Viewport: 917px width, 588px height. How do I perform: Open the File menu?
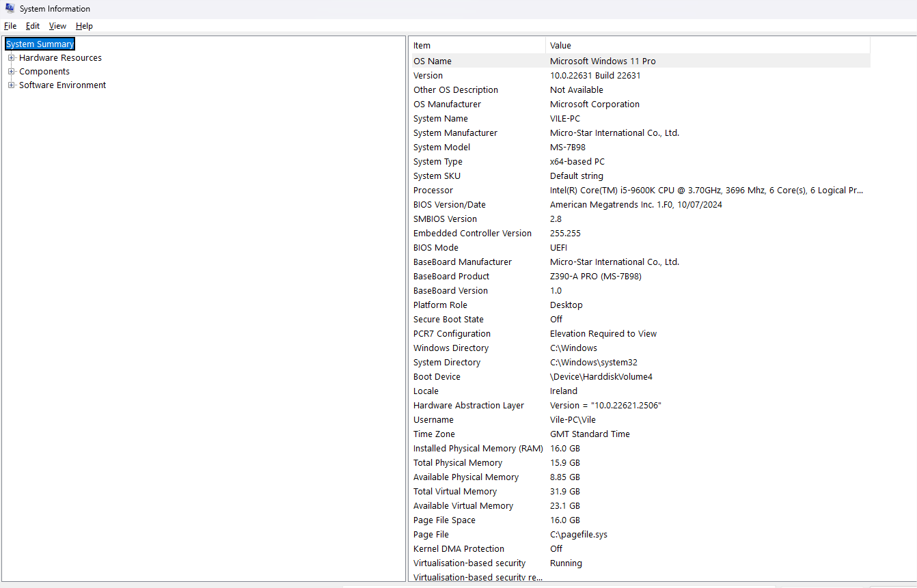[10, 26]
